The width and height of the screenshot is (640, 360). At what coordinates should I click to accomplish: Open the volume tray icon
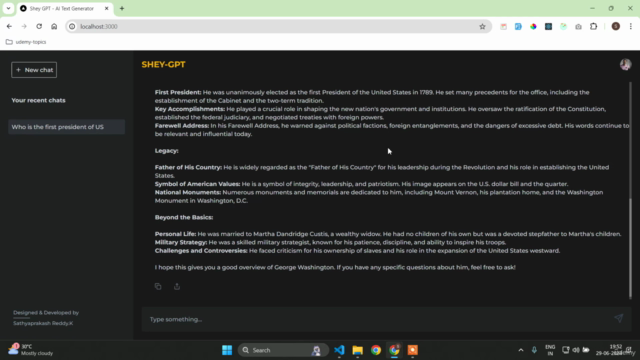[576, 350]
